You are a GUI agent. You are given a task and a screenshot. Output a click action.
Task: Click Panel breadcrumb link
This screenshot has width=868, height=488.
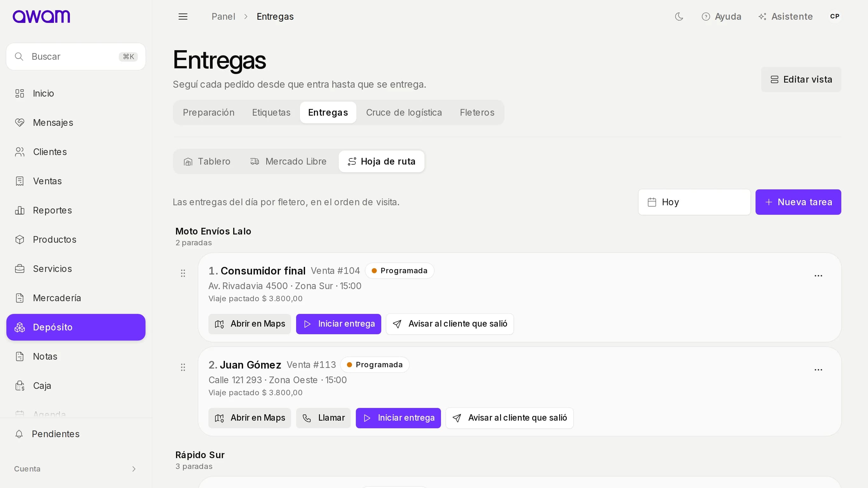click(223, 17)
